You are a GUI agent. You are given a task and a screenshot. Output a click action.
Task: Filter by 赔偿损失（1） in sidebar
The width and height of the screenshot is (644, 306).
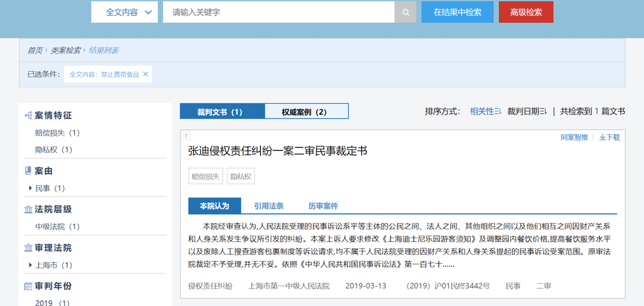58,133
